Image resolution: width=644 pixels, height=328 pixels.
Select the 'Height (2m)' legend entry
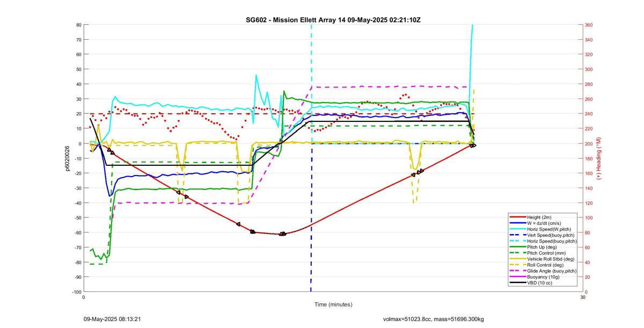point(543,217)
